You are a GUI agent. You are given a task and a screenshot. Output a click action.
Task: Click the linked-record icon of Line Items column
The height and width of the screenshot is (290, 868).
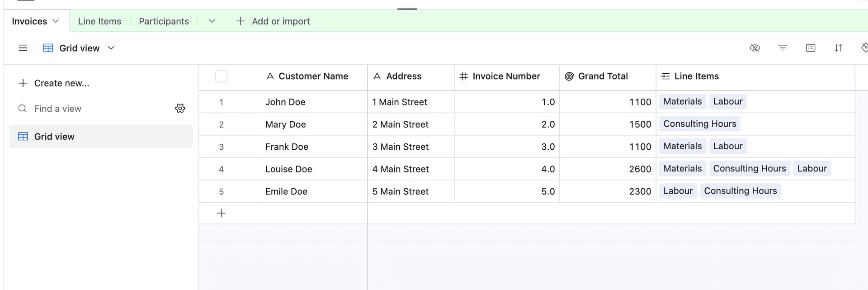[665, 76]
